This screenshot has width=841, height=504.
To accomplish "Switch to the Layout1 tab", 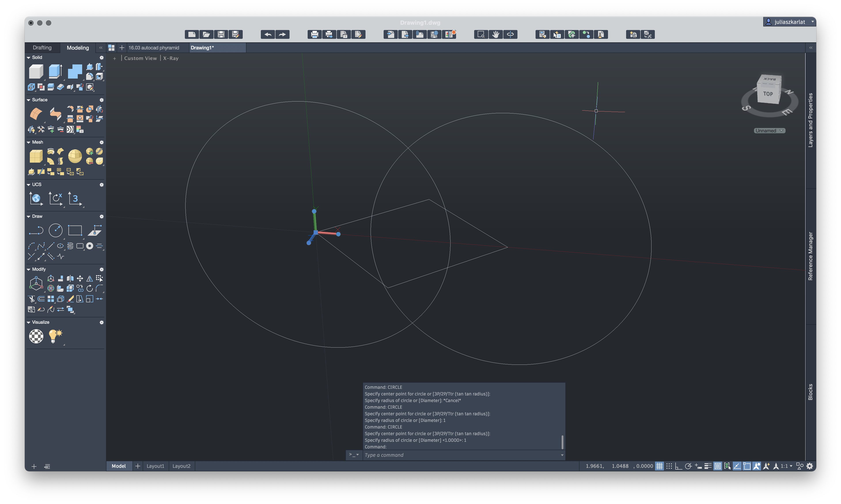I will [x=155, y=466].
